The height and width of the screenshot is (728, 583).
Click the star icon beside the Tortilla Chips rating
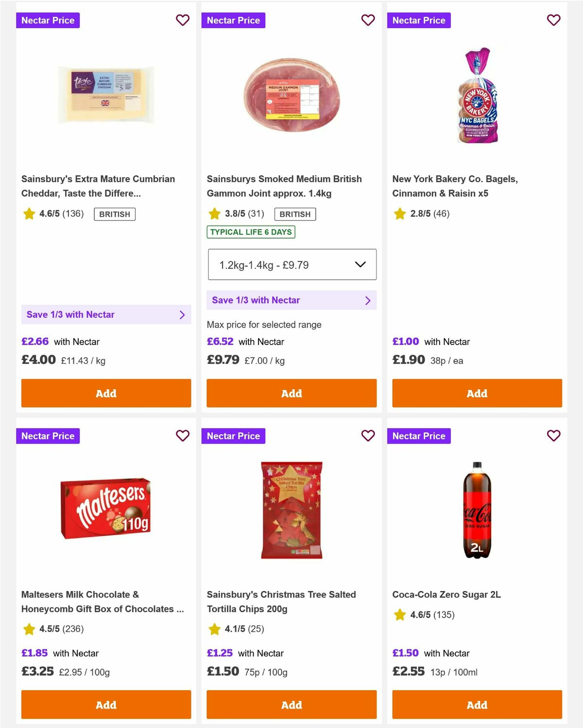click(x=214, y=629)
